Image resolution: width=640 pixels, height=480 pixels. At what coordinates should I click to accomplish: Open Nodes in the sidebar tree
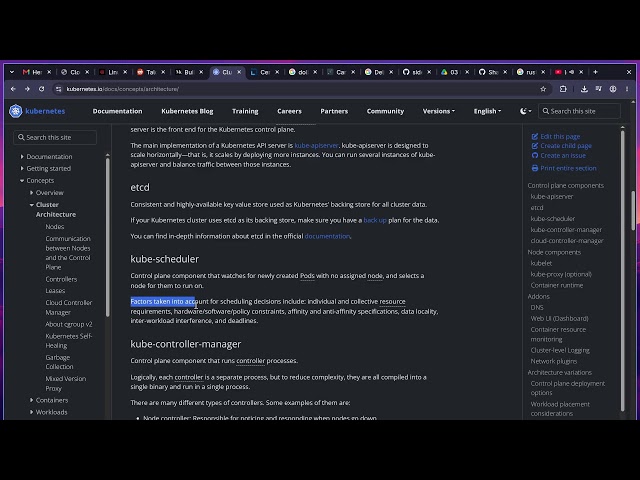pyautogui.click(x=55, y=227)
